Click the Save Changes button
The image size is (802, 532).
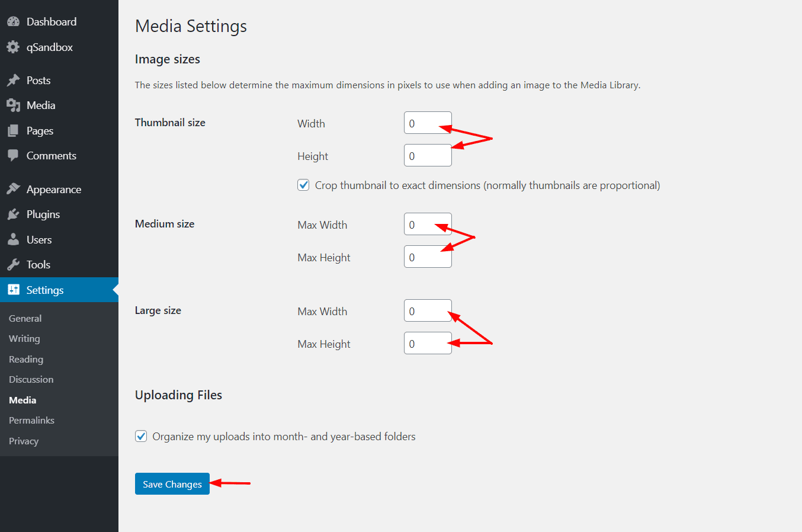pyautogui.click(x=172, y=483)
